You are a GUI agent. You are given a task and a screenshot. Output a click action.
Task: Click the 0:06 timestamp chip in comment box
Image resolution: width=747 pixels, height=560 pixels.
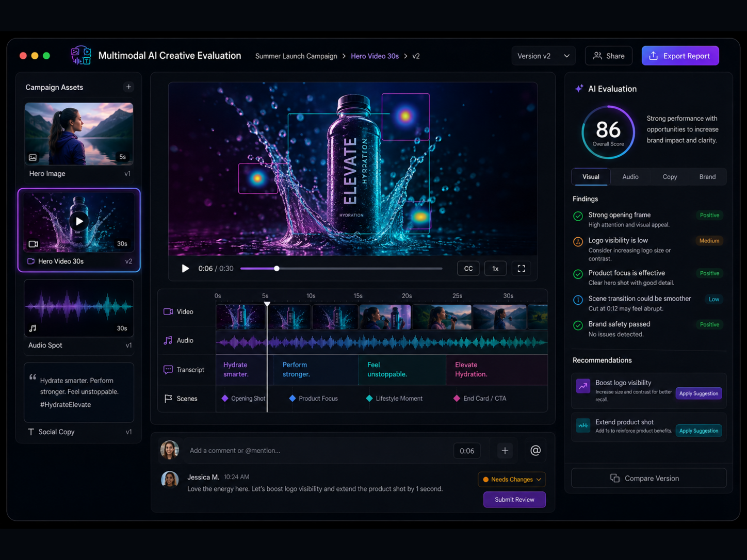click(x=467, y=451)
